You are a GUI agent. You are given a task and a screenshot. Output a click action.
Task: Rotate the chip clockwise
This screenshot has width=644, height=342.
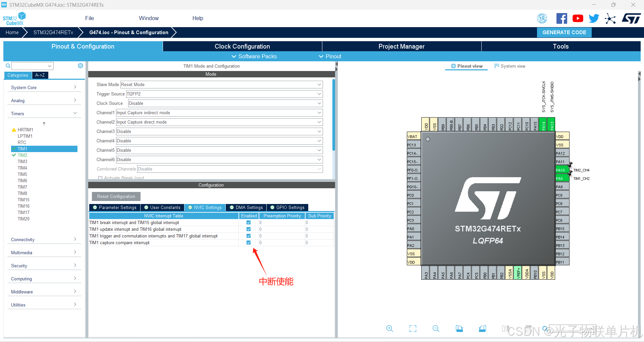coord(459,329)
